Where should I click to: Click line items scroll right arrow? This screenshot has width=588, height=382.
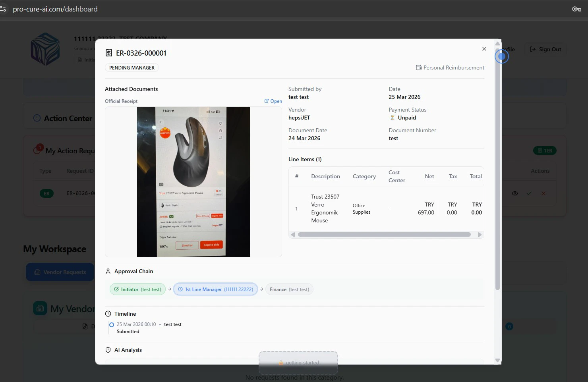[x=480, y=235]
